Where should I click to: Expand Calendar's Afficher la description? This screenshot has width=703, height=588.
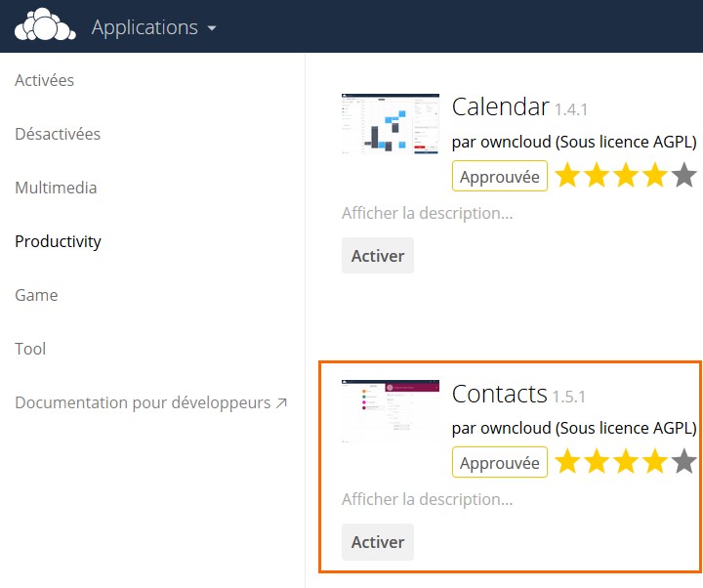[x=427, y=213]
